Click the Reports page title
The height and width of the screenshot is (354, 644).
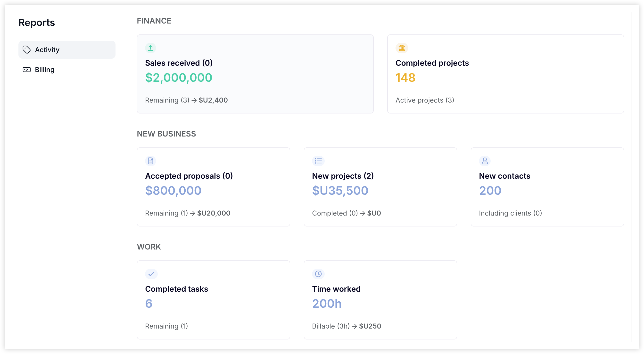click(37, 23)
